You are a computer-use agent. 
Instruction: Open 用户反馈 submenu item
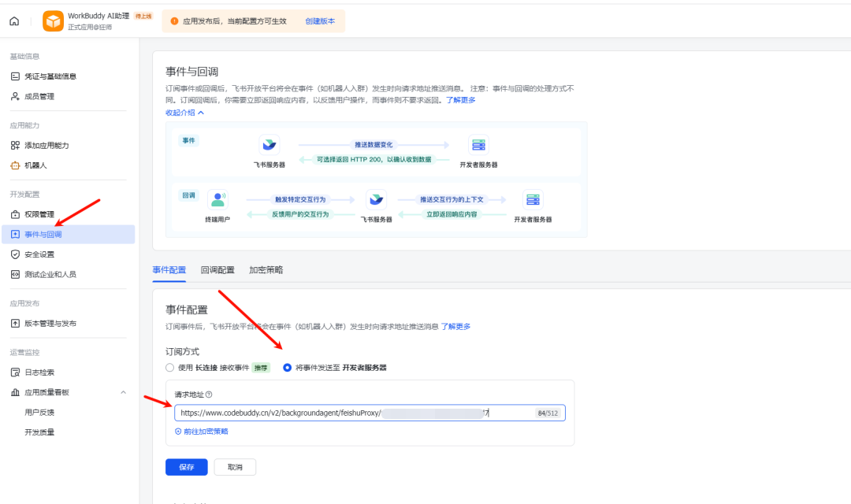39,413
